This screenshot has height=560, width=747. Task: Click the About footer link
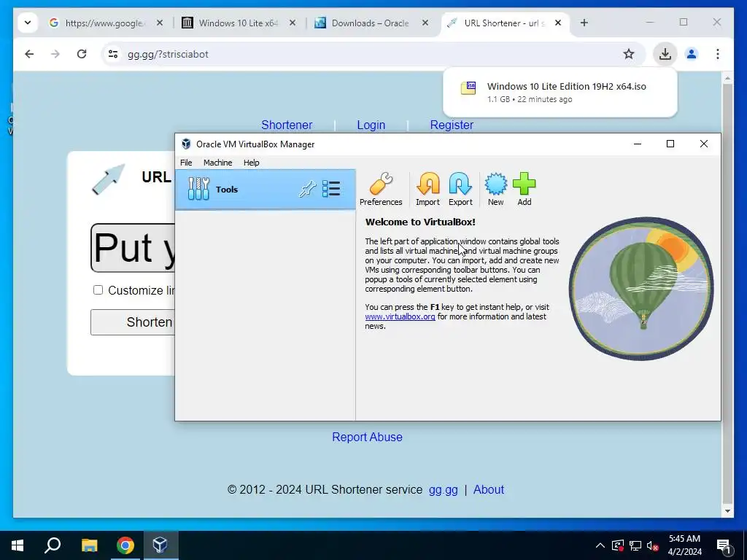pyautogui.click(x=488, y=489)
